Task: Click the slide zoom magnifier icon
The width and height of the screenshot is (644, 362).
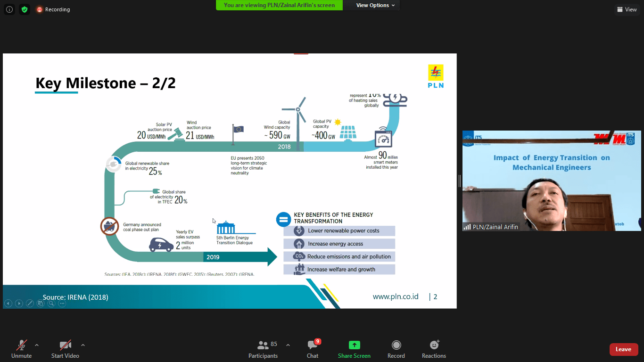Action: (51, 304)
